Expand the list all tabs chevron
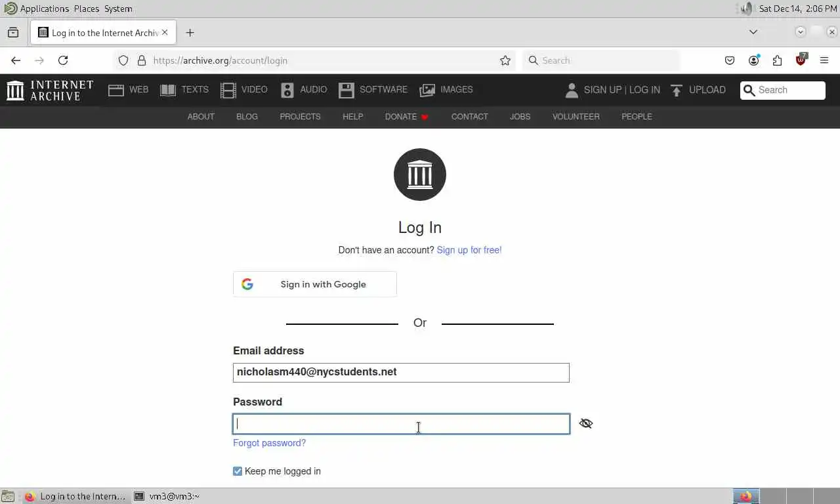The height and width of the screenshot is (504, 840). tap(753, 32)
